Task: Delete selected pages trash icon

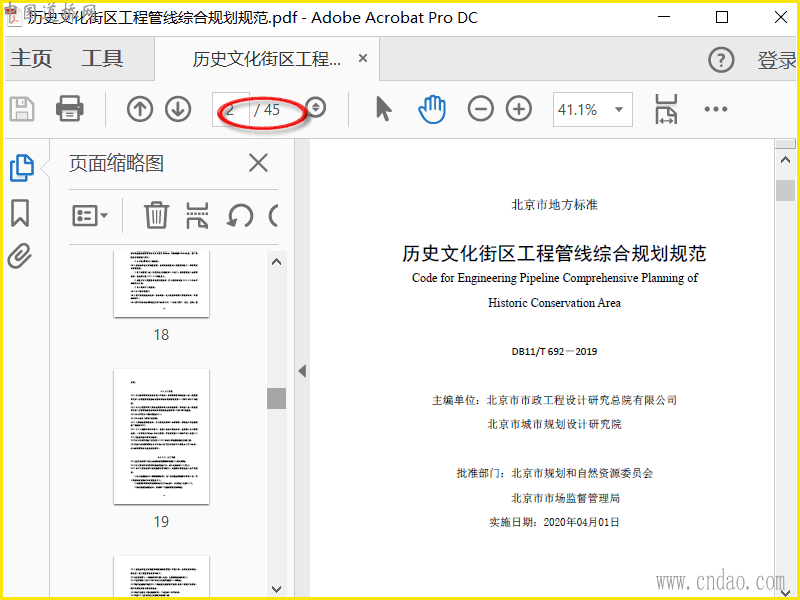Action: (x=156, y=215)
